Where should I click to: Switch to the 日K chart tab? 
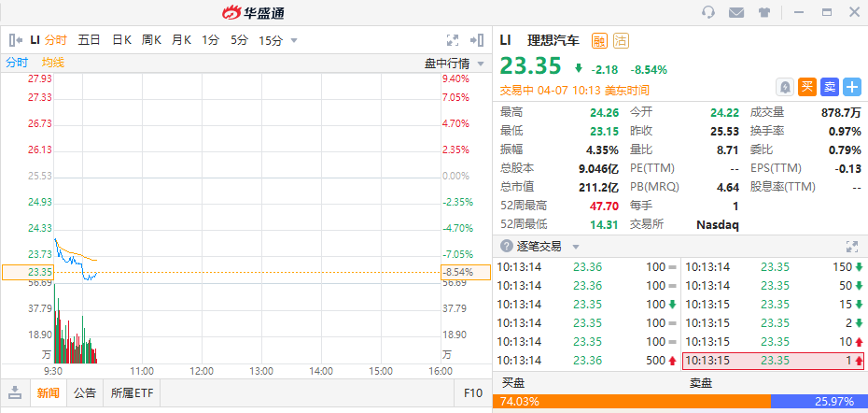122,40
